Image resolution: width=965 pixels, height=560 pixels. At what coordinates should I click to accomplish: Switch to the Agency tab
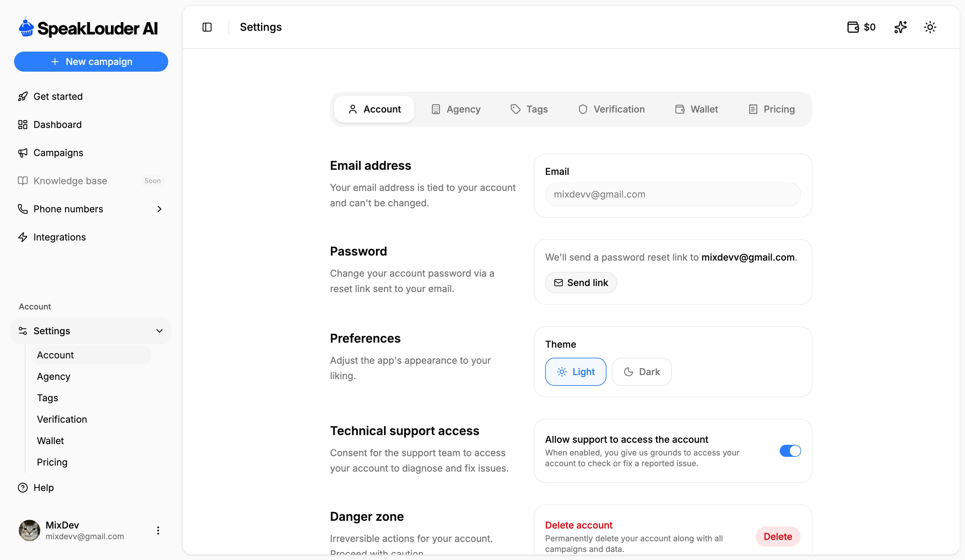[456, 109]
